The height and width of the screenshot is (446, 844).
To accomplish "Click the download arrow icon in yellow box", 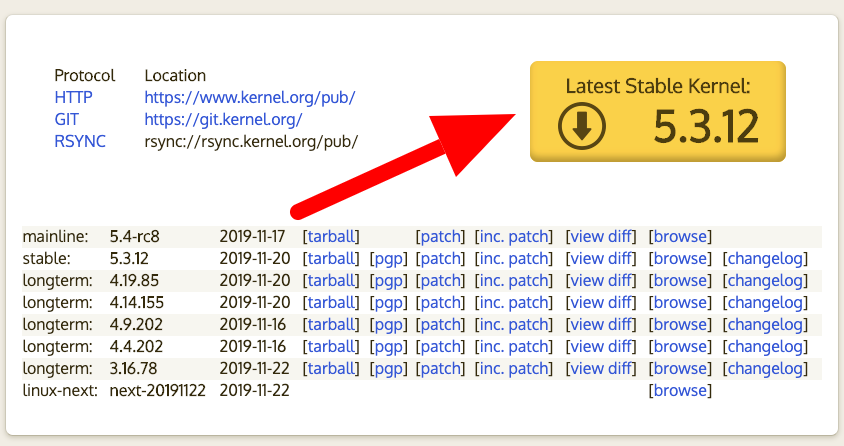I will (x=582, y=126).
